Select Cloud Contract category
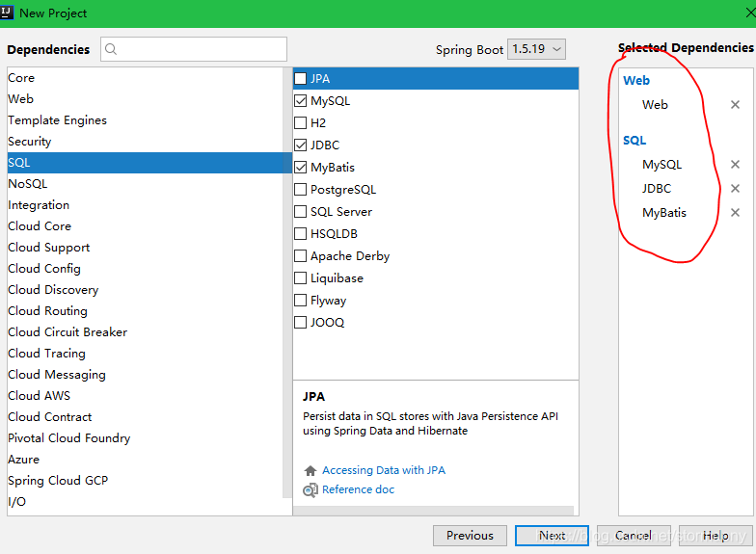Image resolution: width=756 pixels, height=554 pixels. click(145, 417)
